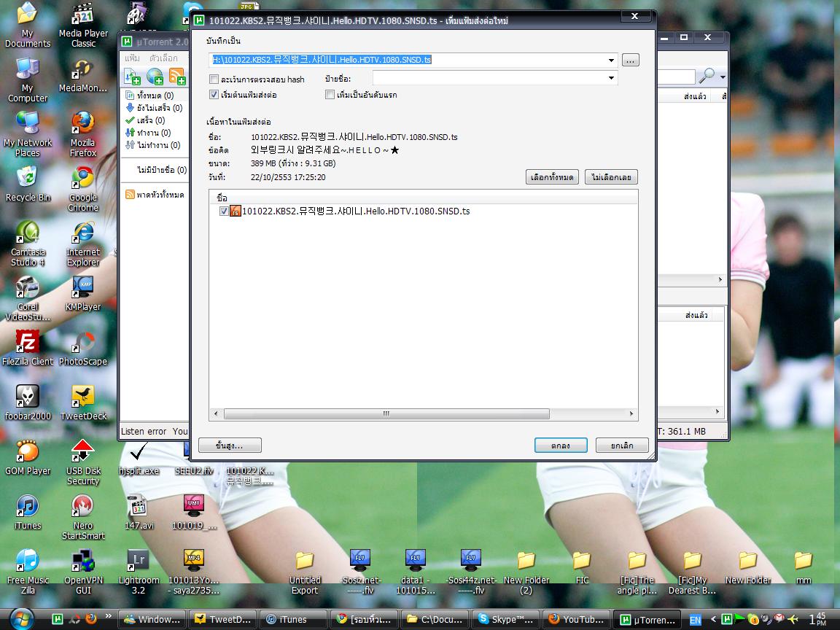This screenshot has width=840, height=630.
Task: Click file list scrollbar left arrow
Action: (216, 413)
